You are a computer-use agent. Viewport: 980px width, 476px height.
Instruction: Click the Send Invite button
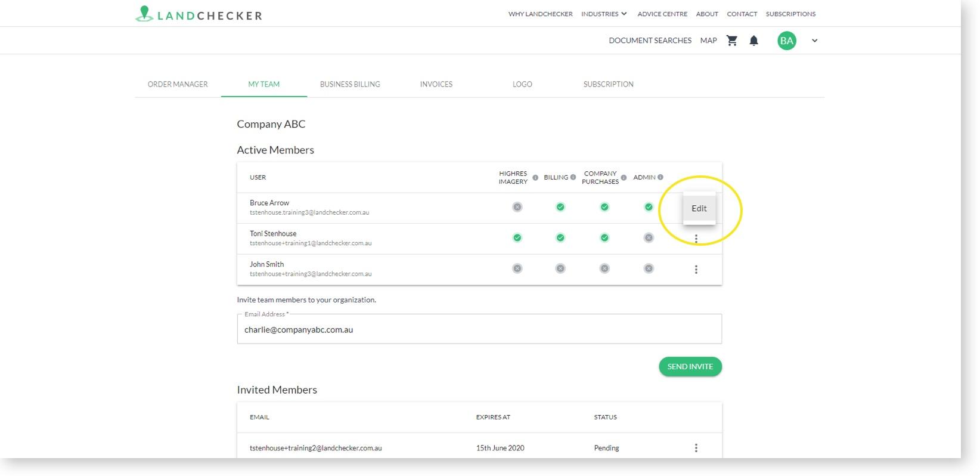pos(690,367)
